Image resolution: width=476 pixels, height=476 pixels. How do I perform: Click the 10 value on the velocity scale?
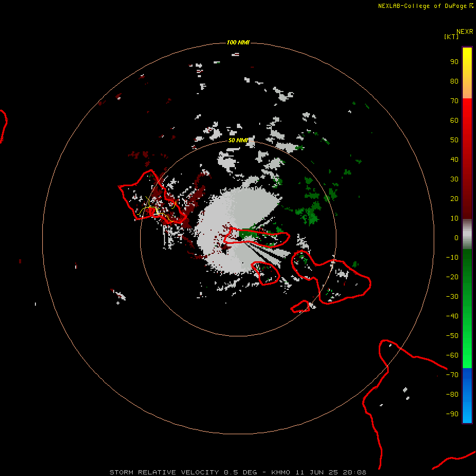454,218
